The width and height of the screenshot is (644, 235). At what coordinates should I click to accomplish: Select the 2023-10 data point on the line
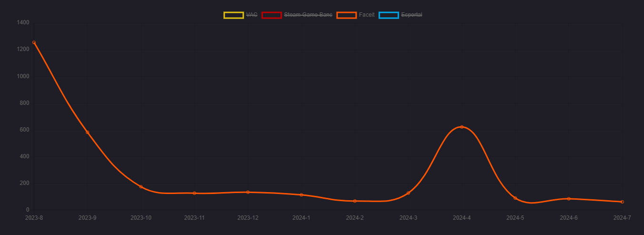pos(141,187)
